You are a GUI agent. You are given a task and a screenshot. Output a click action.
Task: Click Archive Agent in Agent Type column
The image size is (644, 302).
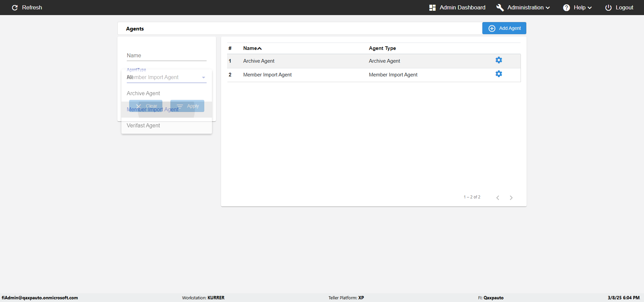tap(384, 61)
